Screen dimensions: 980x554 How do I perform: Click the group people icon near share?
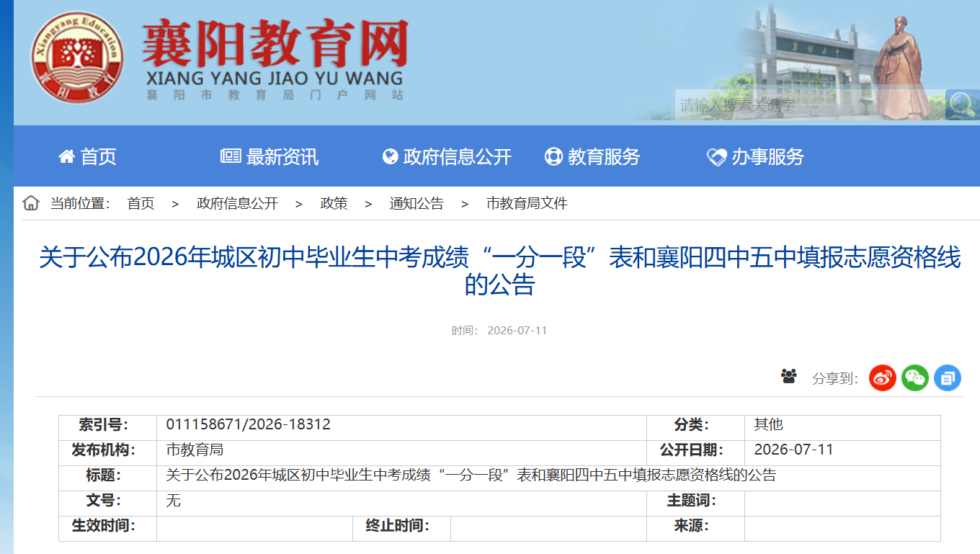(x=789, y=376)
